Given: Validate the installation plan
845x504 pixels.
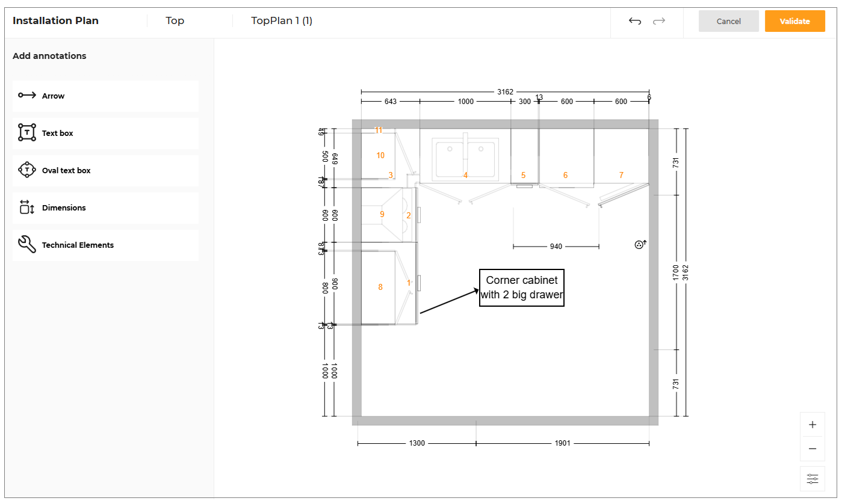Looking at the screenshot, I should point(795,21).
